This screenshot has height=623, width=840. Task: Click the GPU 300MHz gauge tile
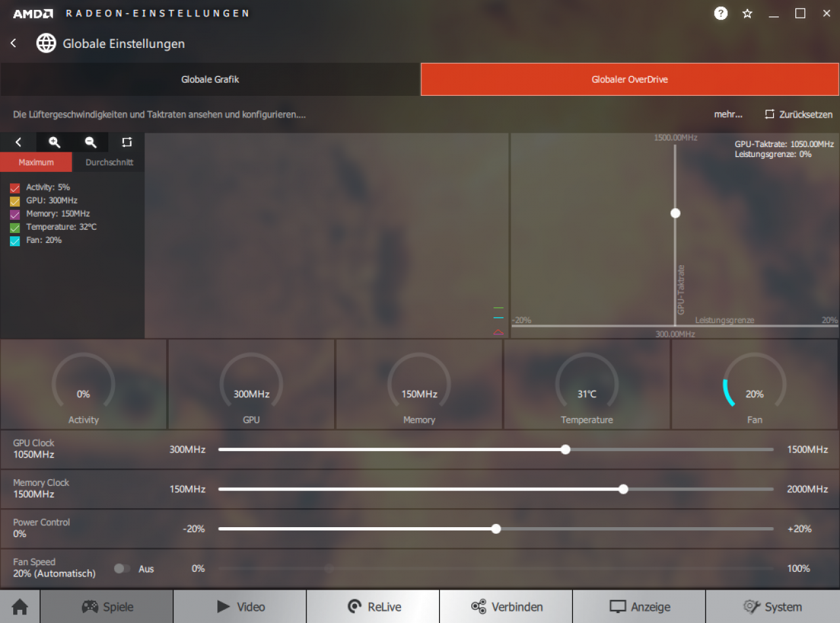(251, 385)
